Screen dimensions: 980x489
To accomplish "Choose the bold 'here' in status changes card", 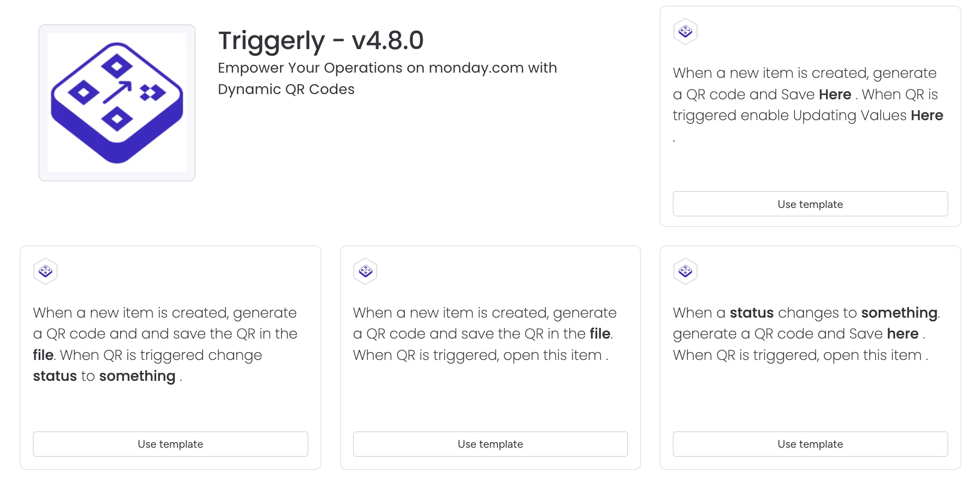I will [x=902, y=334].
